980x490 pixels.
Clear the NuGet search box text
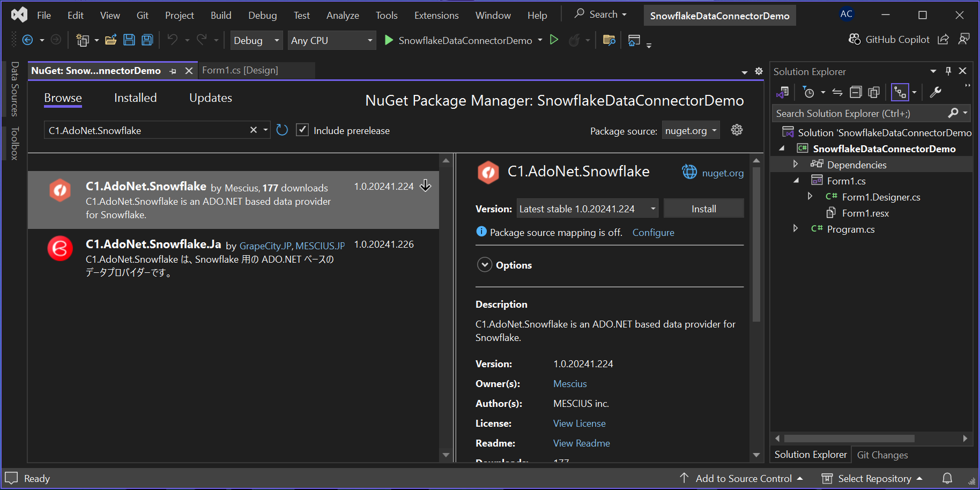pyautogui.click(x=254, y=130)
